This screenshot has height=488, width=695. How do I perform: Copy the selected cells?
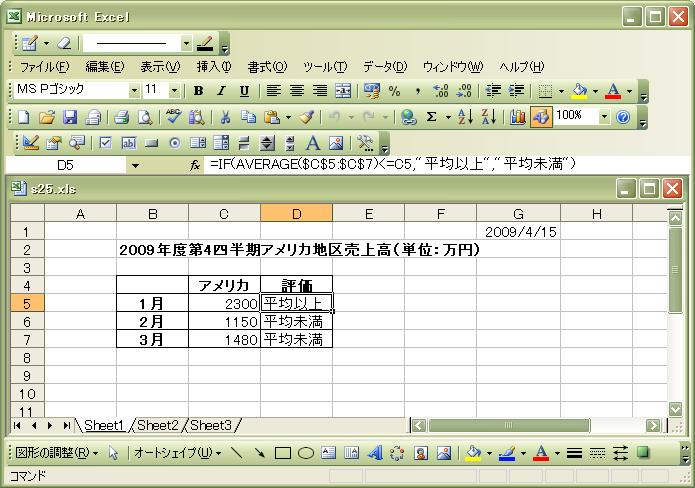[248, 117]
